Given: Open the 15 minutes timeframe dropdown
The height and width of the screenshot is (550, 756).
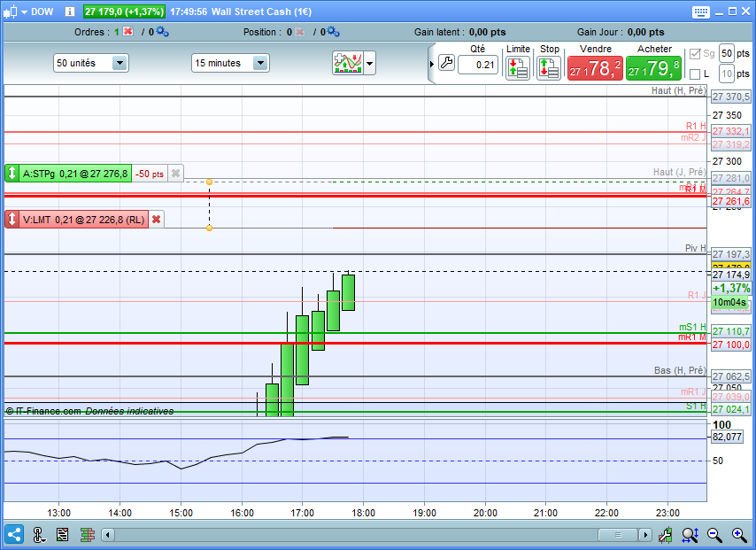Looking at the screenshot, I should 230,63.
